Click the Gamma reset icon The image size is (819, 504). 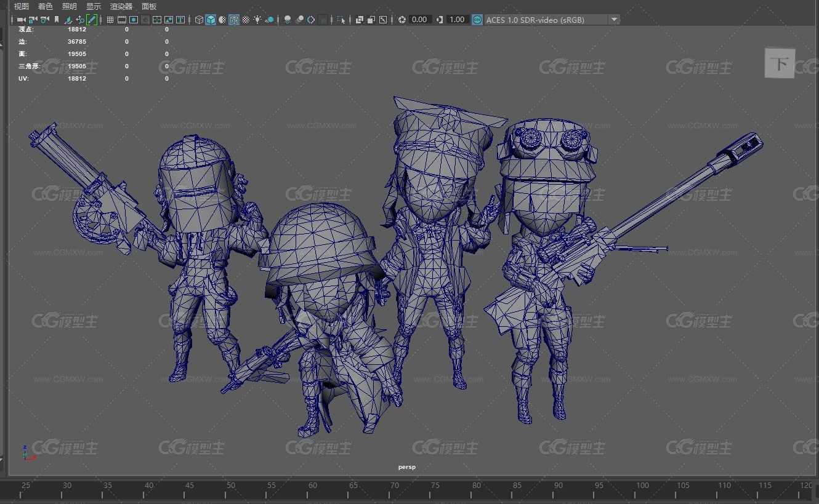pyautogui.click(x=440, y=20)
